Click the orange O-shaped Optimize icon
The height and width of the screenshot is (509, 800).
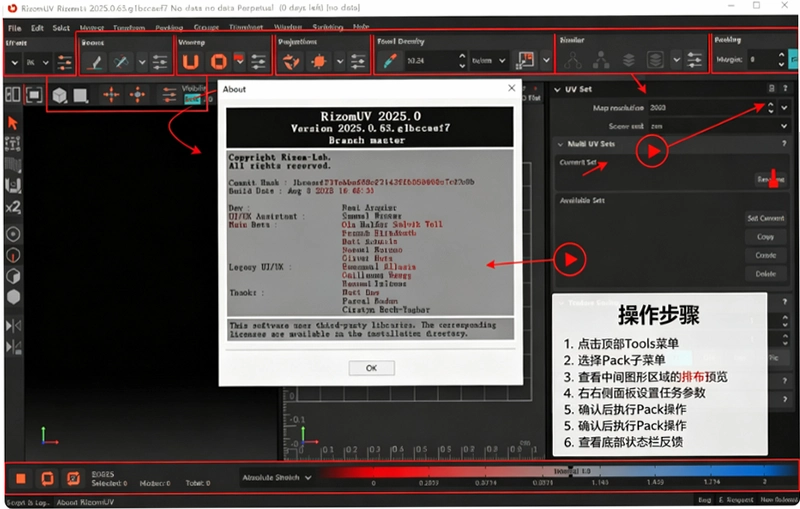(x=219, y=62)
